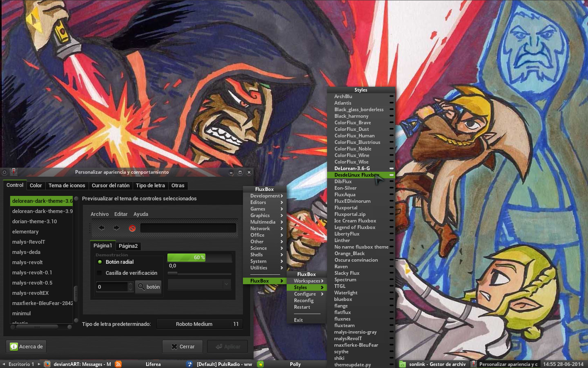This screenshot has width=588, height=368.
Task: Choose the Ice Cream Fluxbox style
Action: coord(361,221)
